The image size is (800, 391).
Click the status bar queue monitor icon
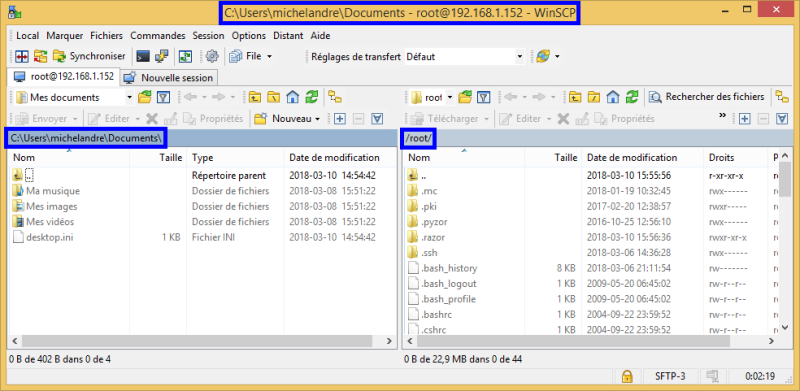[x=712, y=377]
